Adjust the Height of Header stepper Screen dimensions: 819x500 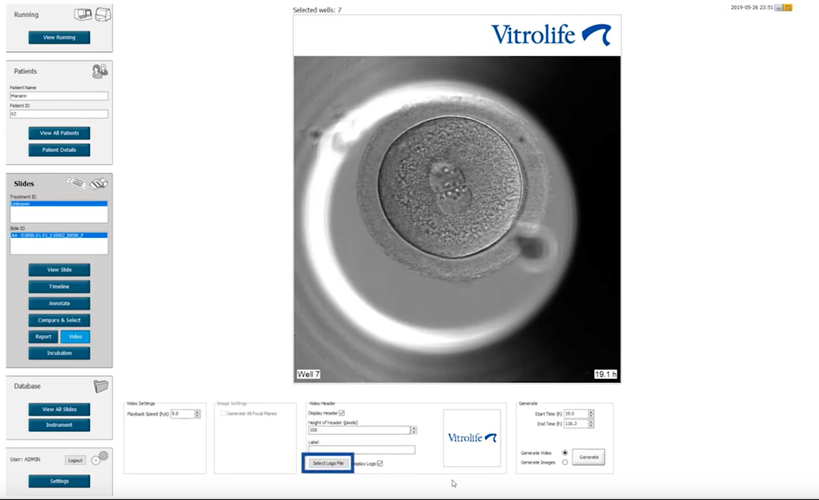(x=414, y=430)
